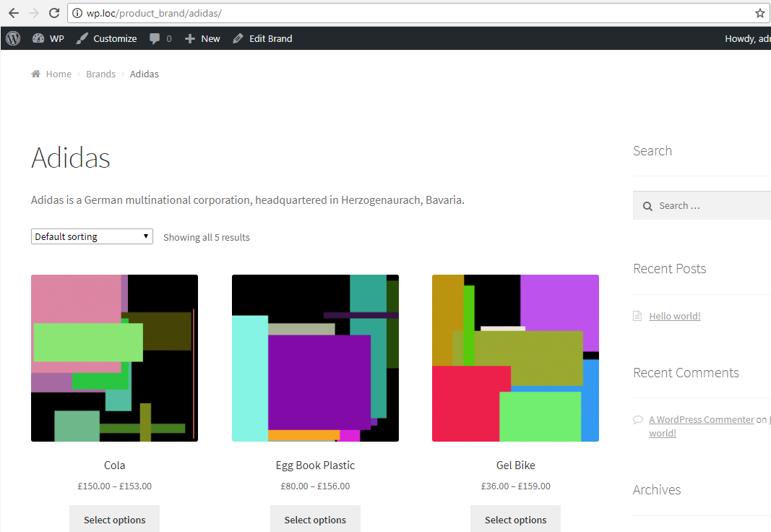The height and width of the screenshot is (532, 771).
Task: Open the New content menu
Action: pyautogui.click(x=202, y=38)
